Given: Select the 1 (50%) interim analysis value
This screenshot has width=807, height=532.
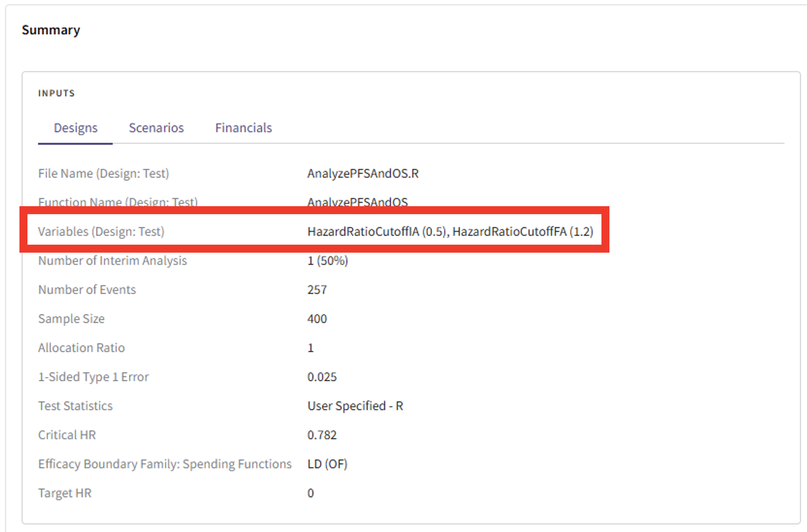Looking at the screenshot, I should [x=327, y=261].
